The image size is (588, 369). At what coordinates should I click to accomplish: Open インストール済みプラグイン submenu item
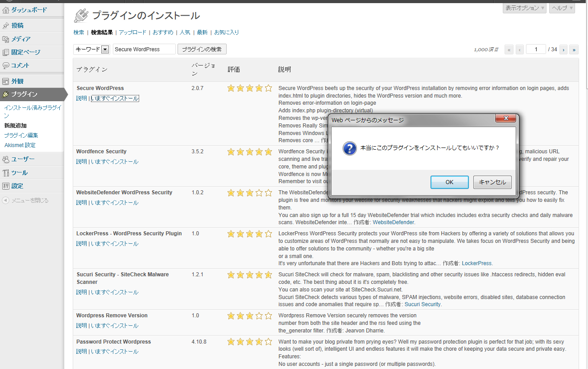coord(33,111)
